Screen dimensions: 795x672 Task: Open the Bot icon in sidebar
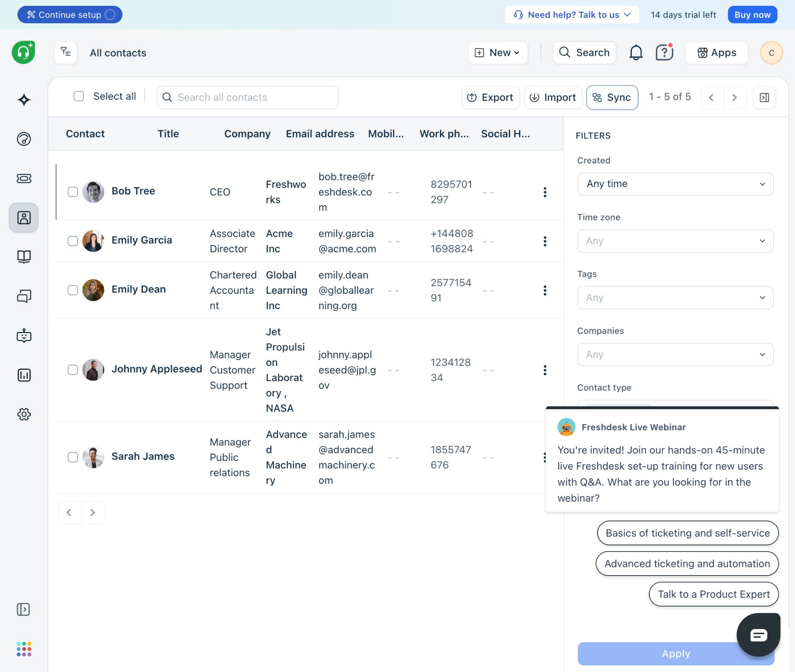(x=24, y=336)
